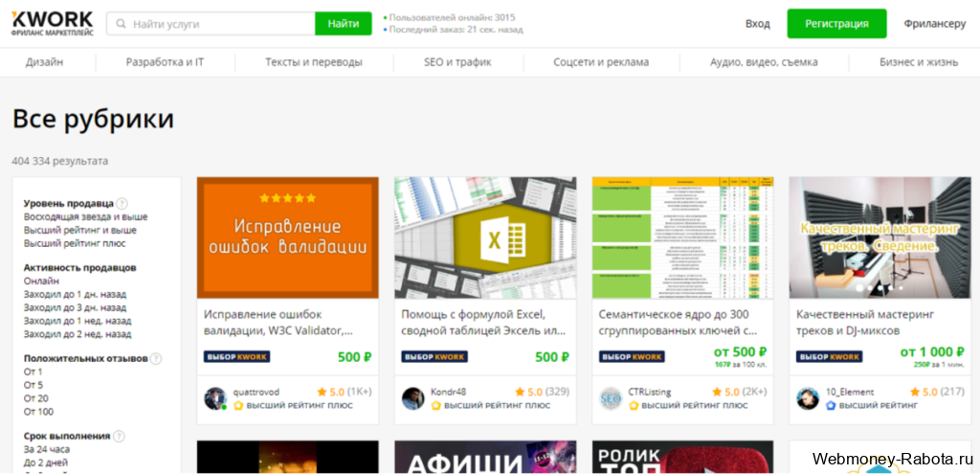Click quattrovod's Высший рейтинг плюс badge icon

(x=238, y=405)
